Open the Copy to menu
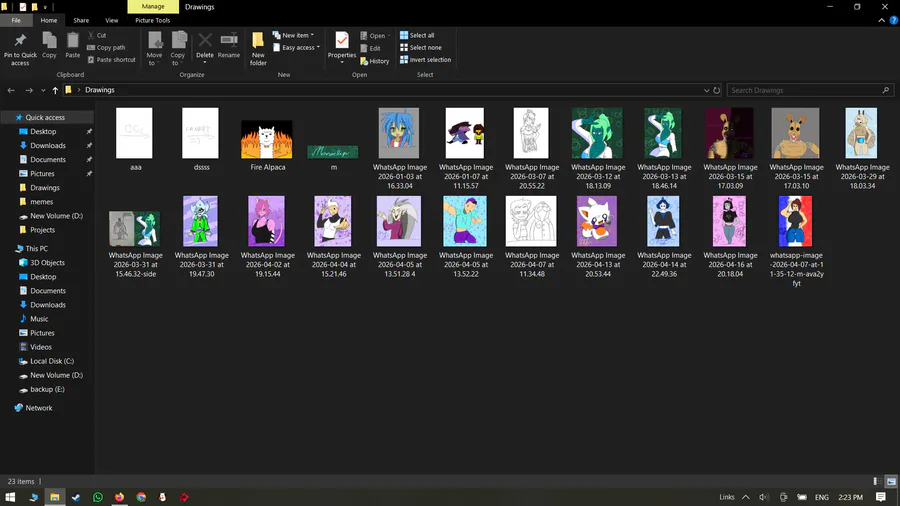This screenshot has width=900, height=506. [178, 48]
